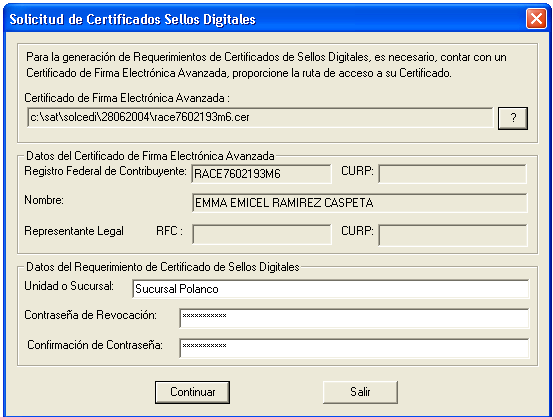Click the Confirmación de Contraseña password field
Screen dimensions: 553x417
(354, 348)
